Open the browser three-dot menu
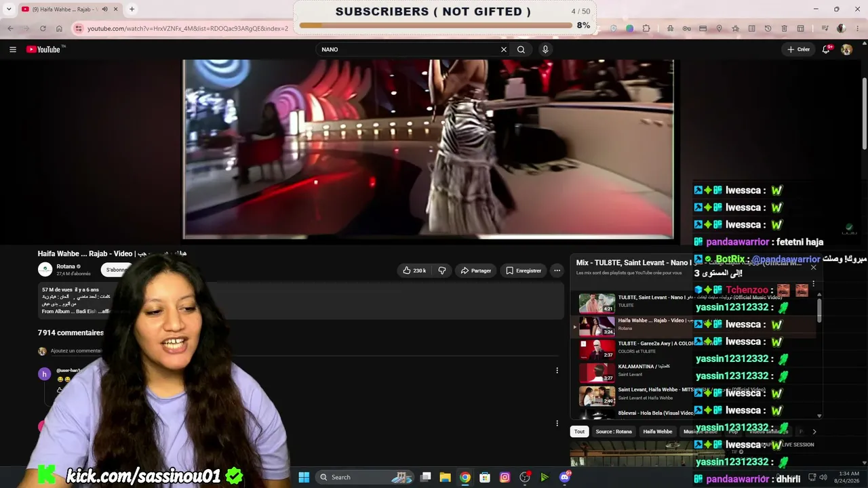Viewport: 868px width, 488px height. click(x=857, y=28)
